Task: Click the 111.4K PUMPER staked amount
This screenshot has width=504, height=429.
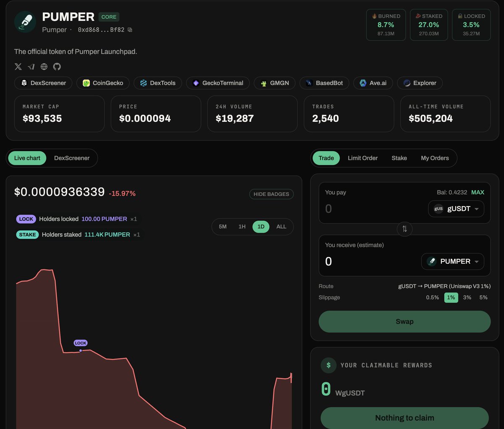Action: [107, 235]
